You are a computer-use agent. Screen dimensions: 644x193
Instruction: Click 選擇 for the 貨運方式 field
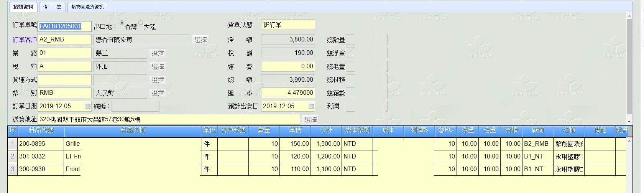point(158,80)
